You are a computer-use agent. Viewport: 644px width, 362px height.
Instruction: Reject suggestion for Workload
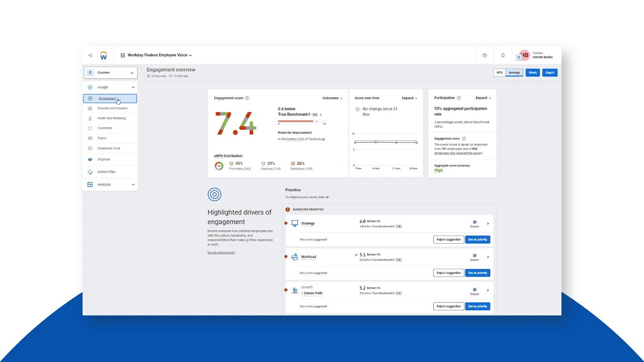point(448,273)
